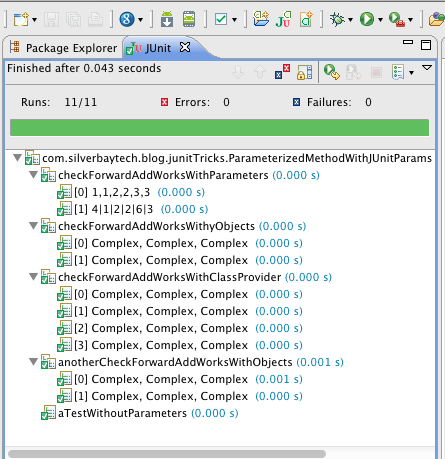Viewport: 445px width, 459px height.
Task: Click the Android SDK Manager icon
Action: (x=167, y=19)
